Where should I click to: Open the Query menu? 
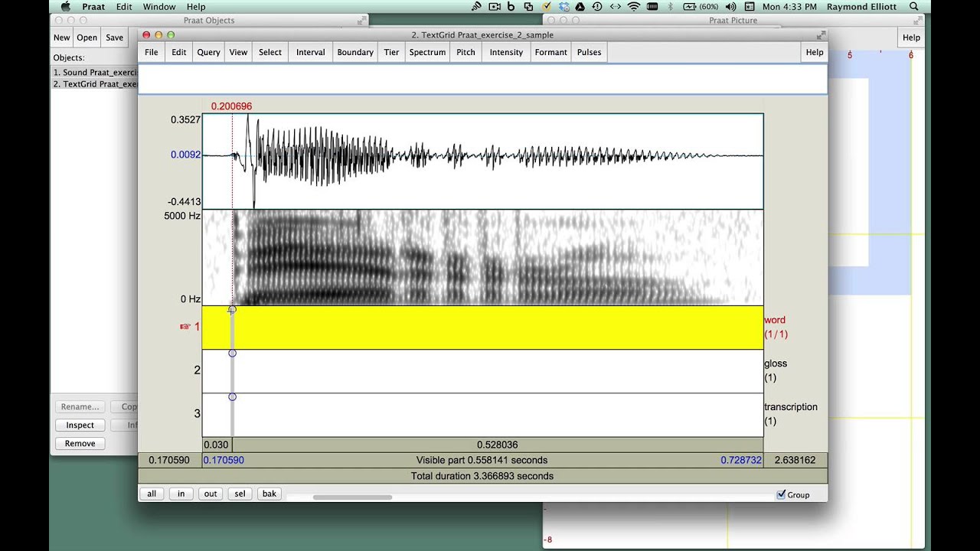(208, 52)
